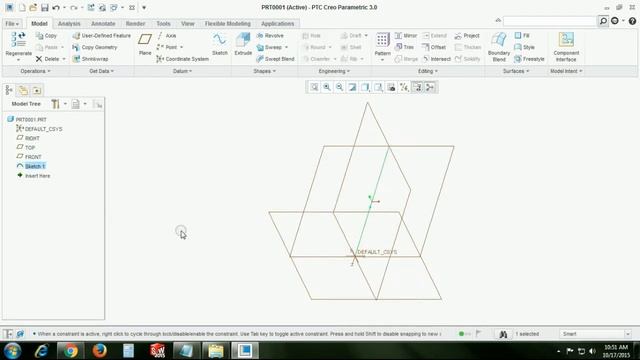Switch to the Render tab
Viewport: 640px width, 360px height.
click(136, 24)
